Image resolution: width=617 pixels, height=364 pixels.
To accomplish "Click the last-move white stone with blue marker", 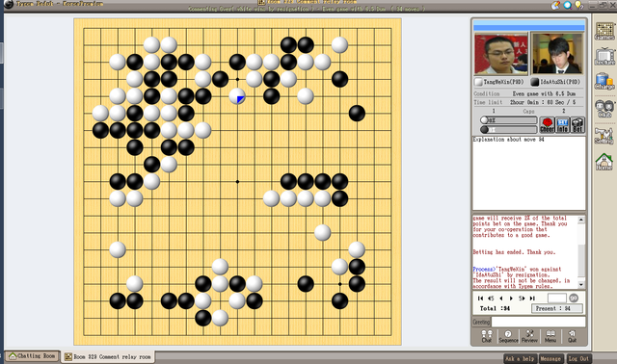I will (237, 96).
